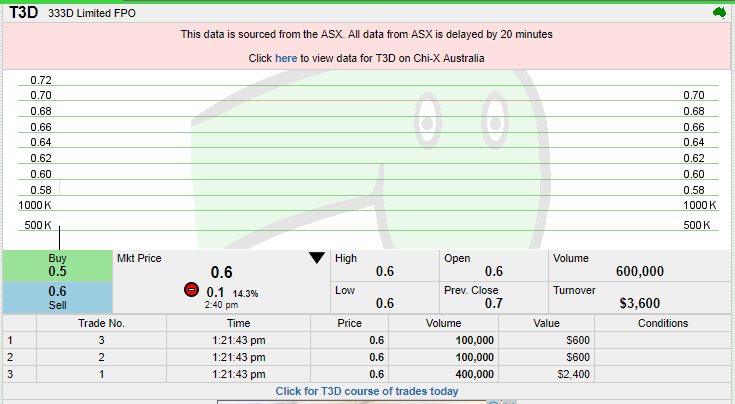Click the Open 0.6 value
The width and height of the screenshot is (735, 404).
pyautogui.click(x=494, y=271)
